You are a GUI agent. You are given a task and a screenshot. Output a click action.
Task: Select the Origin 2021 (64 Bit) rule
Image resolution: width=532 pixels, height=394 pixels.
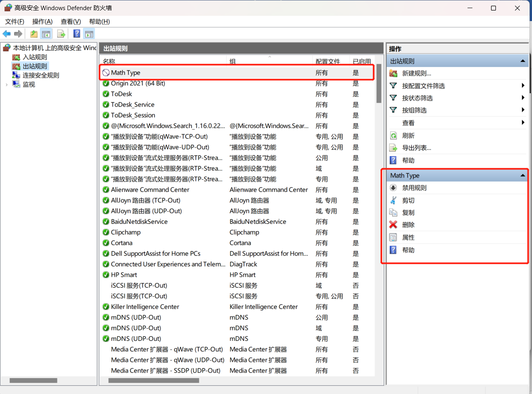coord(138,83)
